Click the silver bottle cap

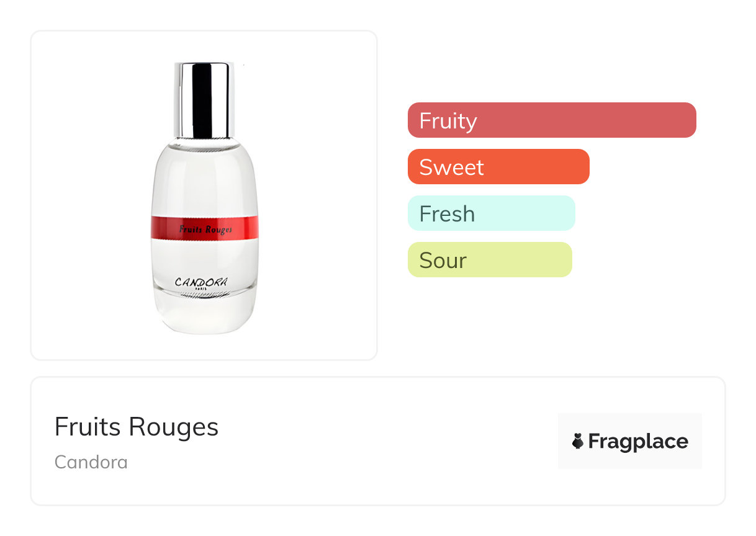coord(204,99)
